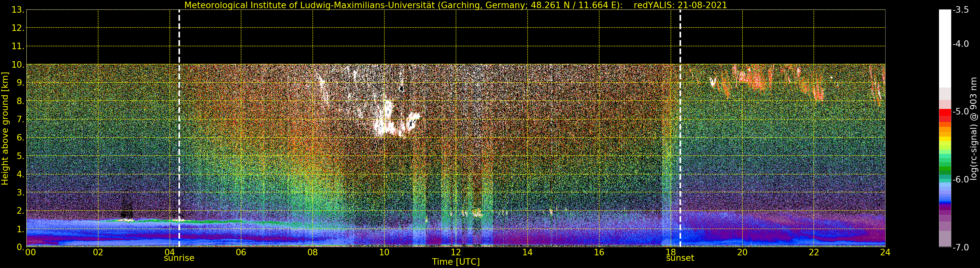Click the 3. height tick label
The width and height of the screenshot is (980, 268).
pos(20,192)
